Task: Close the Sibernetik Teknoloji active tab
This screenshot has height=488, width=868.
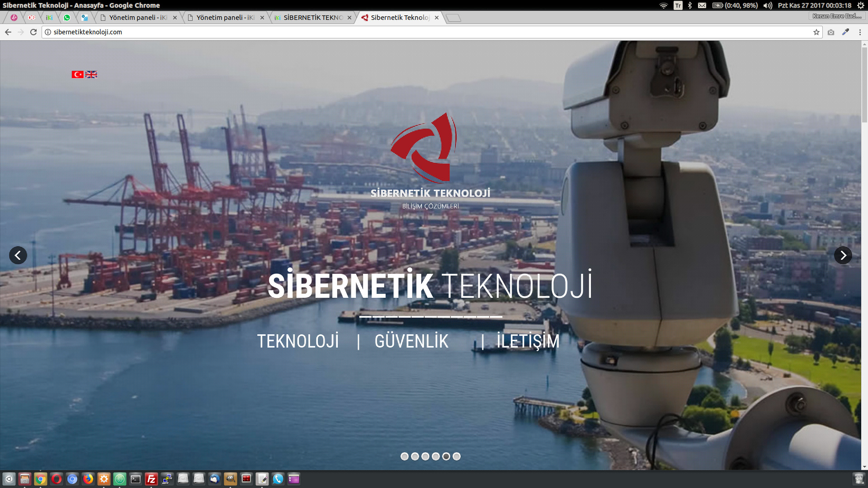Action: (437, 18)
